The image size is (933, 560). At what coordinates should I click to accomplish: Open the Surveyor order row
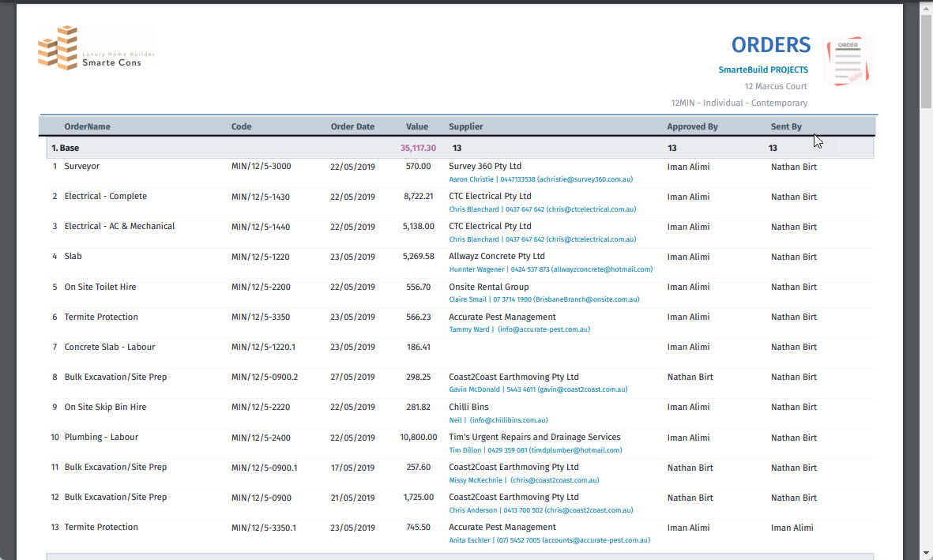point(84,166)
